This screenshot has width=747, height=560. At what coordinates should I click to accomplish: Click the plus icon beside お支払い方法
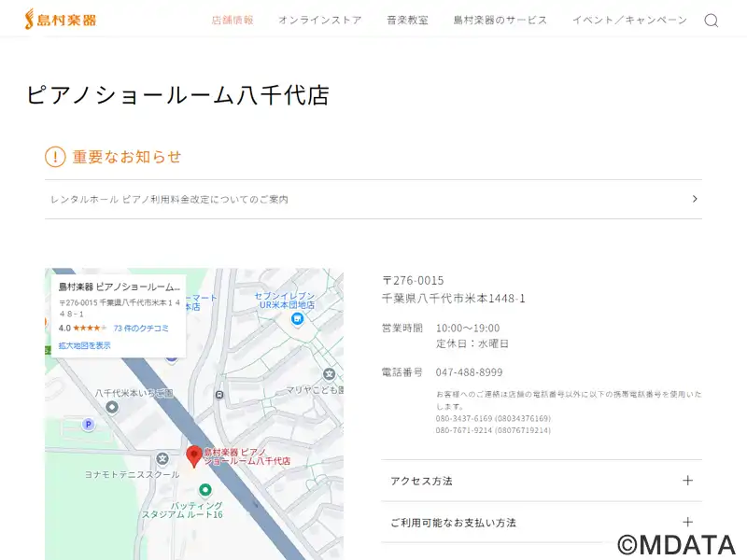687,522
